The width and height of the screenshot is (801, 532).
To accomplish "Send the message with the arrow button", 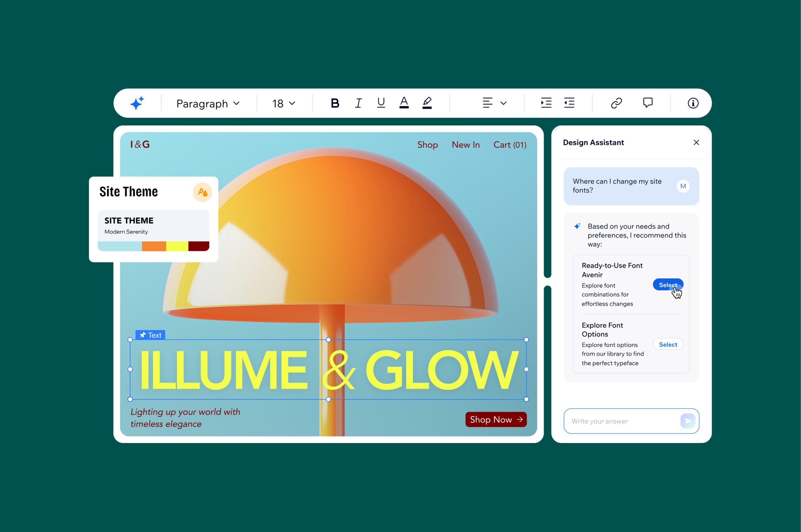I will [688, 421].
